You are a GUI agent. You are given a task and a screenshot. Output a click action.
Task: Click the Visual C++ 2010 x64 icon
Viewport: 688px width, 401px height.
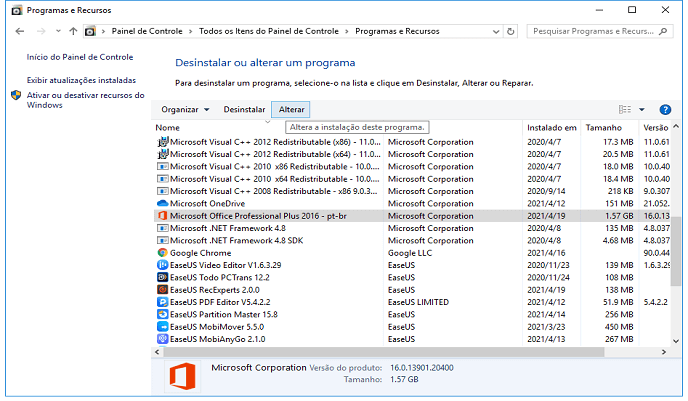162,179
